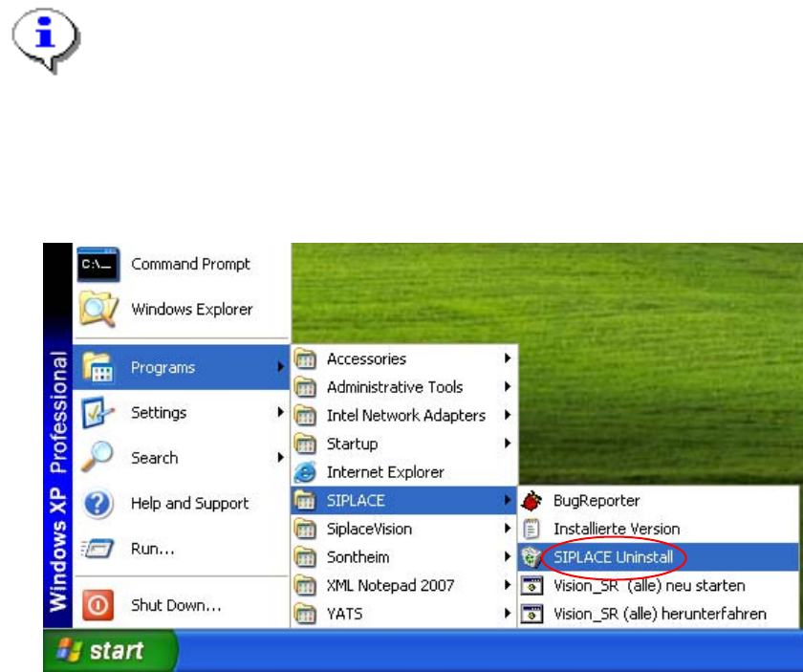The height and width of the screenshot is (672, 803).
Task: Click the Programs folder icon
Action: pyautogui.click(x=98, y=367)
